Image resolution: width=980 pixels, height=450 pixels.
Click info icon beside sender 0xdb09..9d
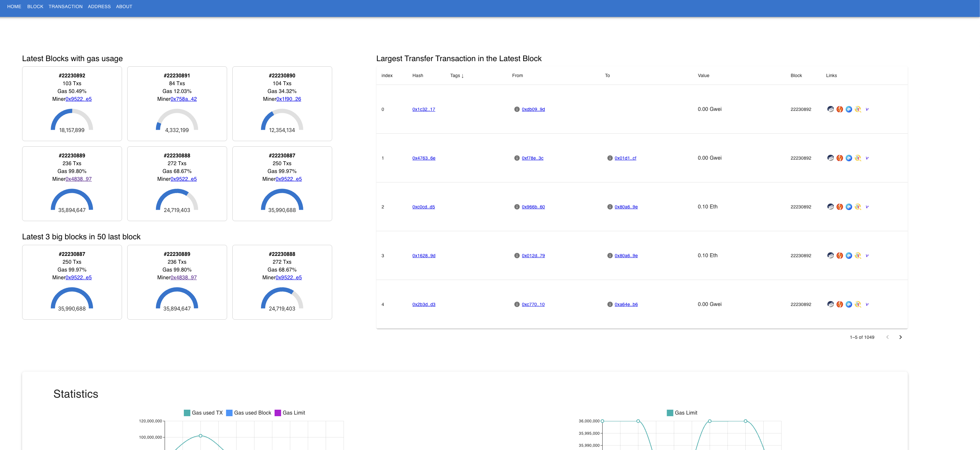(x=517, y=110)
